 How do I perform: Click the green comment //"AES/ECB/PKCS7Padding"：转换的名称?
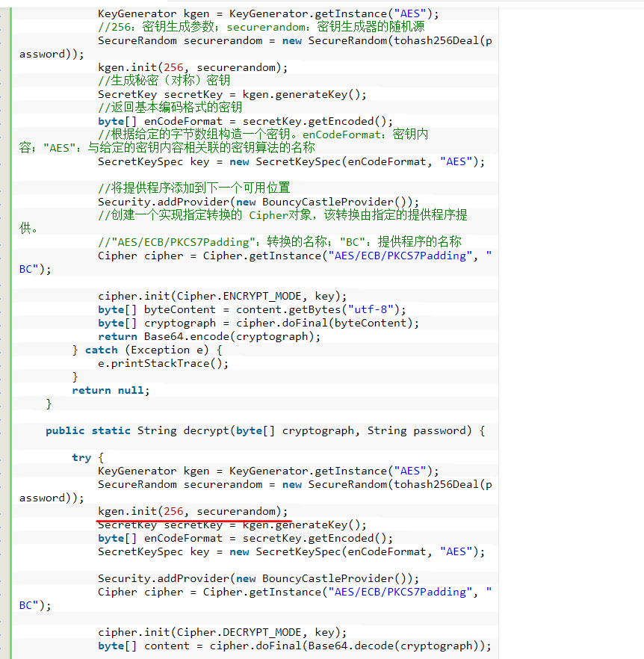click(279, 242)
